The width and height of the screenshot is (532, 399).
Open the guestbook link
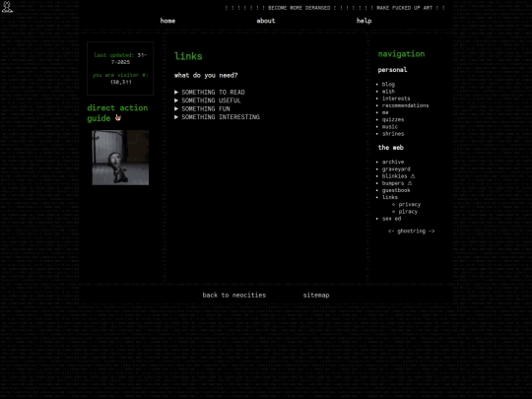(x=396, y=190)
